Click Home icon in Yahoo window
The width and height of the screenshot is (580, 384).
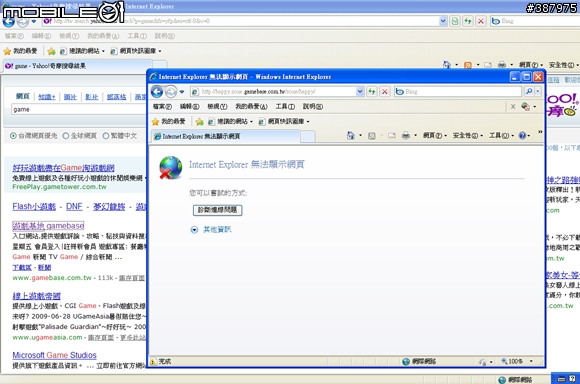coord(446,65)
